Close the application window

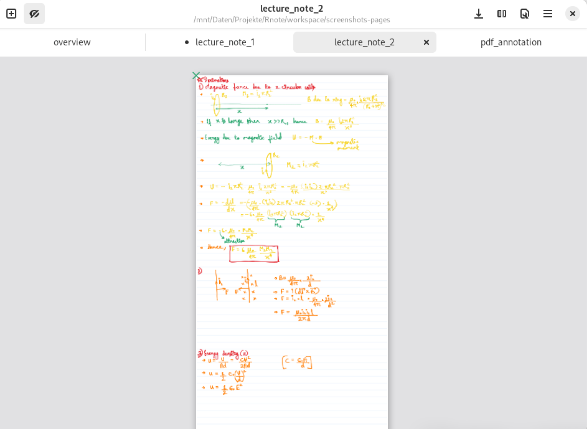(x=572, y=14)
